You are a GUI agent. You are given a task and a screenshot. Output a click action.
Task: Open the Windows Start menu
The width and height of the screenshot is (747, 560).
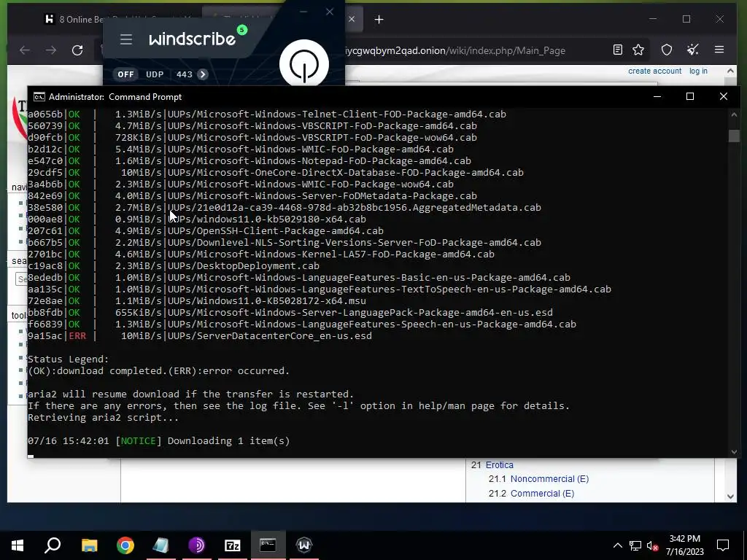tap(18, 545)
